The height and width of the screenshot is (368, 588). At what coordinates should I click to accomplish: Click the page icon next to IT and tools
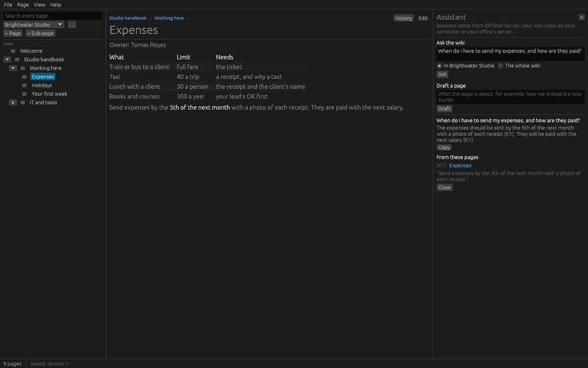(23, 103)
